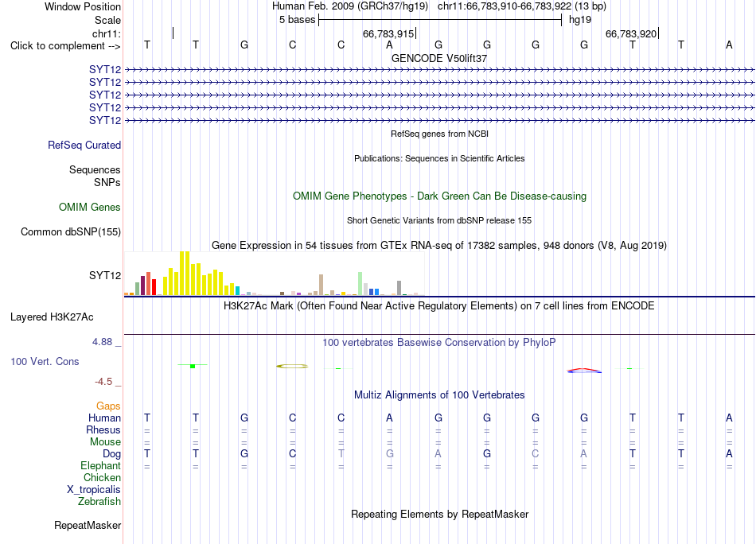Click the Human species label
The image size is (756, 544).
(x=104, y=418)
